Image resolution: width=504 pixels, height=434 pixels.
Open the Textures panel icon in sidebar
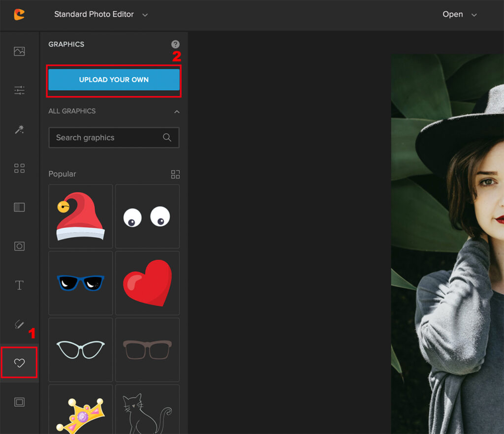pyautogui.click(x=19, y=207)
